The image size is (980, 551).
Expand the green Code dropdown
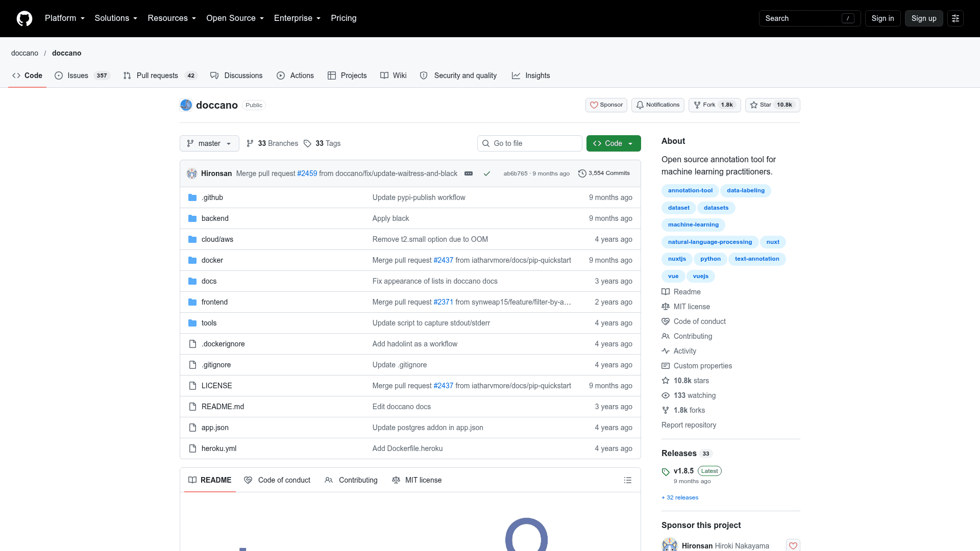tap(614, 143)
